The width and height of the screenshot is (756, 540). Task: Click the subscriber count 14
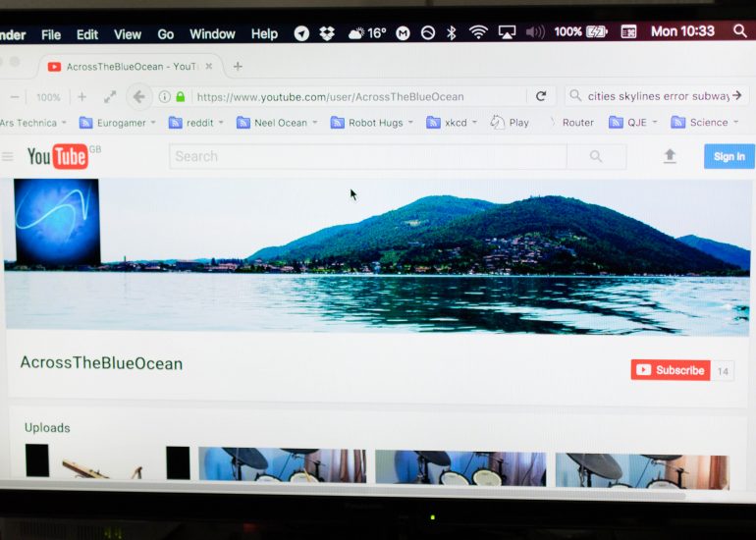(723, 371)
